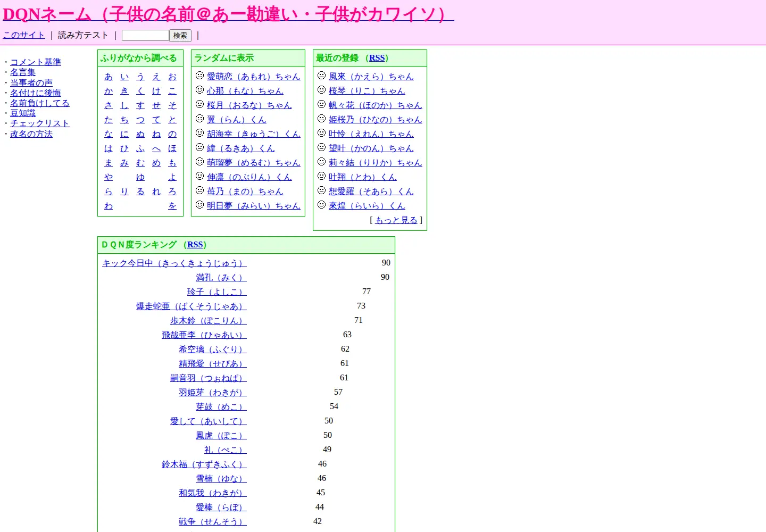Click the smiley icon beside 想愛羅（そあら）くん
The height and width of the screenshot is (532, 766).
[x=321, y=190]
